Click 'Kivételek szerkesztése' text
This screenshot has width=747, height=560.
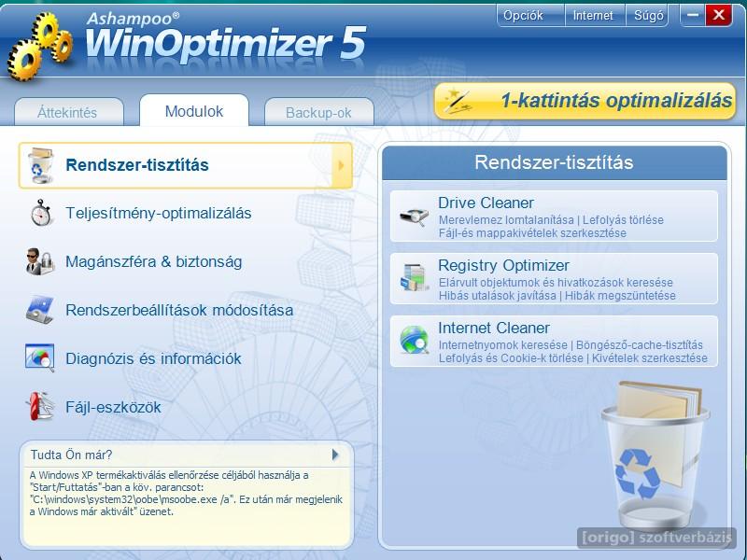click(650, 358)
